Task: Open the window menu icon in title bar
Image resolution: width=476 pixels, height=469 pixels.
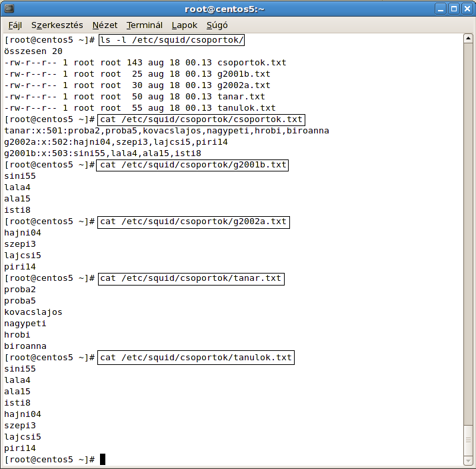Action: pyautogui.click(x=9, y=9)
